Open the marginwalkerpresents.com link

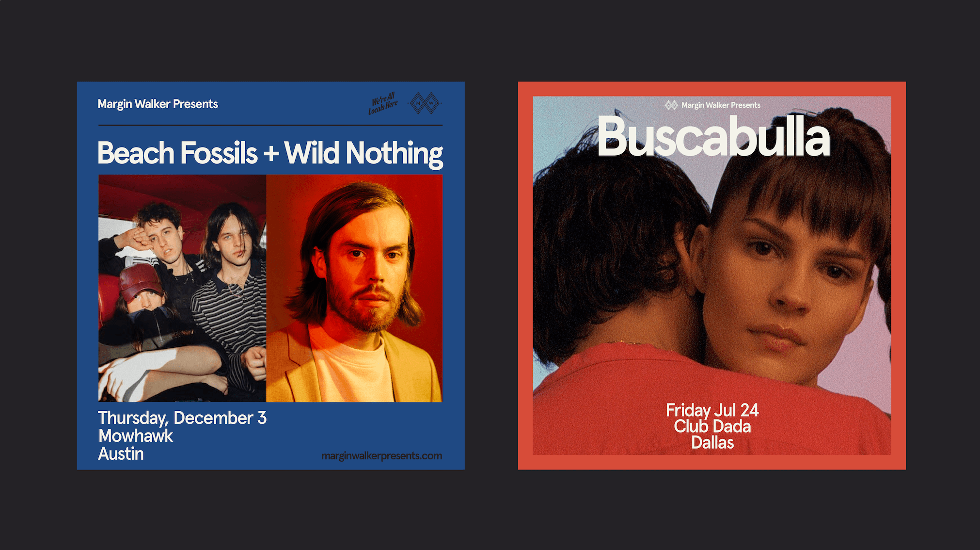(x=381, y=456)
